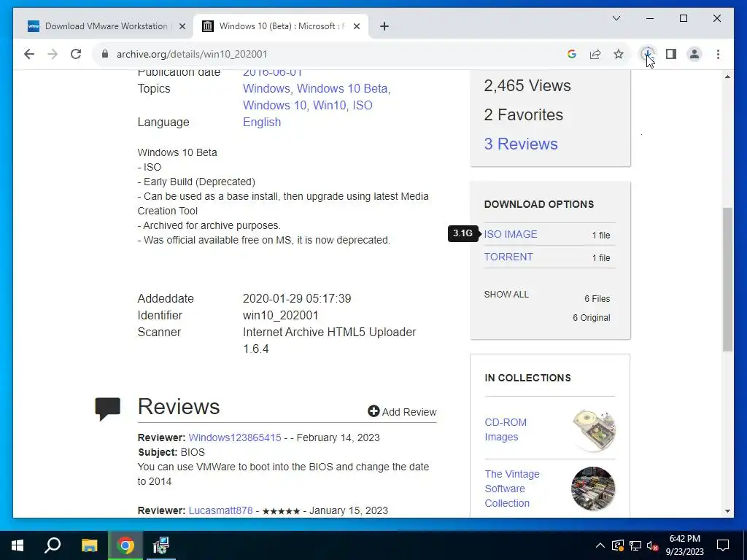Click the address bar URL
Screen dimensions: 747x560
[192, 54]
